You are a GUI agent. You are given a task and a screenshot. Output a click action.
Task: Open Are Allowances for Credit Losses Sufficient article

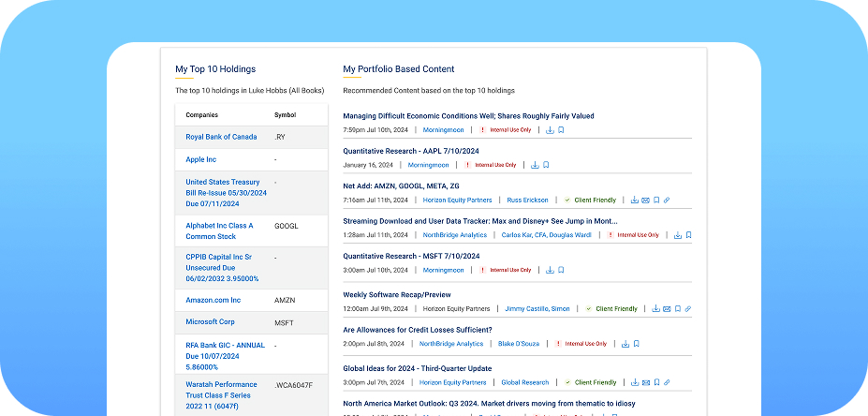(418, 330)
